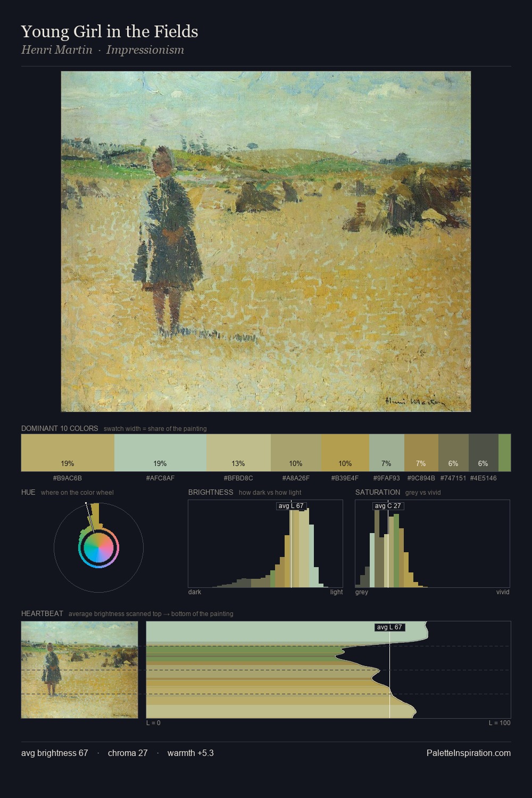The height and width of the screenshot is (798, 532).
Task: Click the hex code text '#BFBD8C'
Action: point(238,478)
